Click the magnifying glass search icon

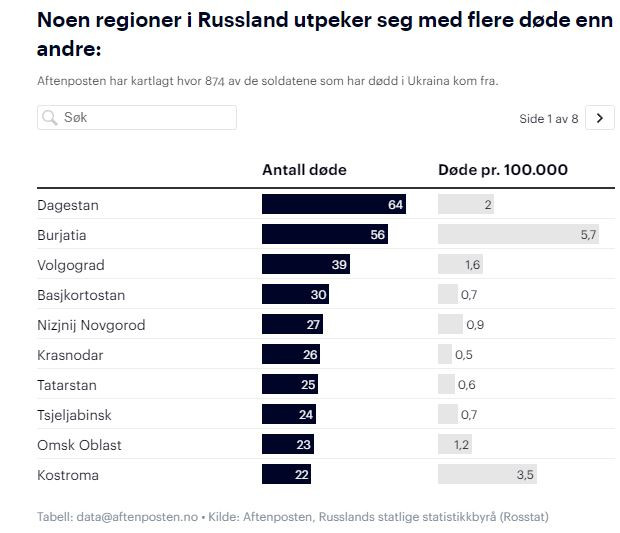(x=49, y=118)
